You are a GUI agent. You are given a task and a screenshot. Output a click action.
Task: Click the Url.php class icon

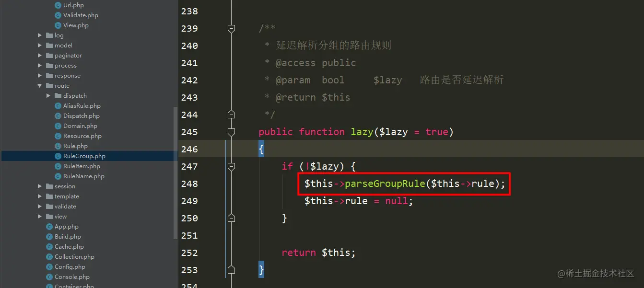point(58,5)
